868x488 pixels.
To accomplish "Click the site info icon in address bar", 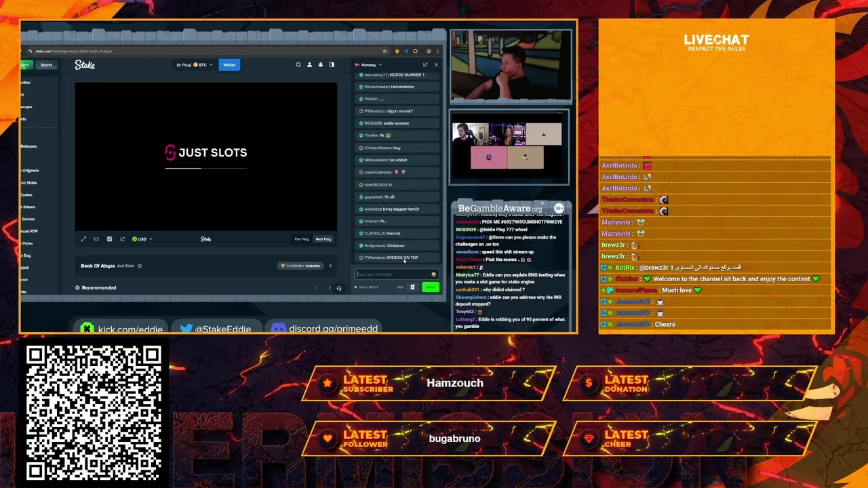I will (31, 51).
